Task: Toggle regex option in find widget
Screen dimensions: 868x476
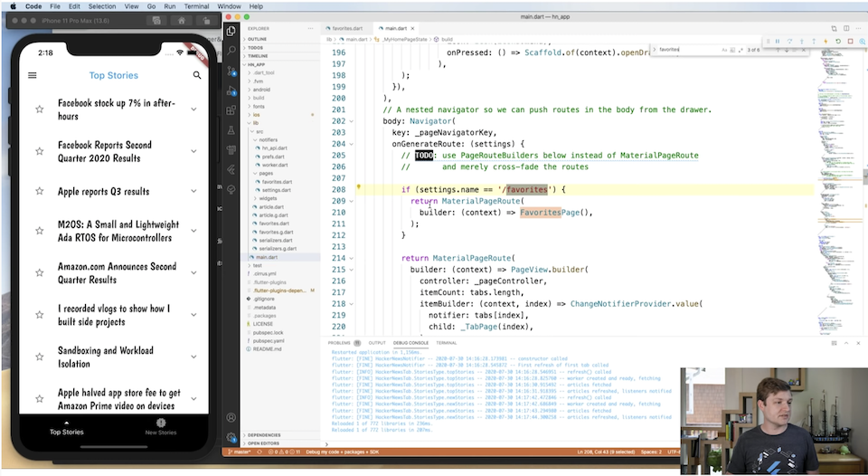Action: pos(741,50)
